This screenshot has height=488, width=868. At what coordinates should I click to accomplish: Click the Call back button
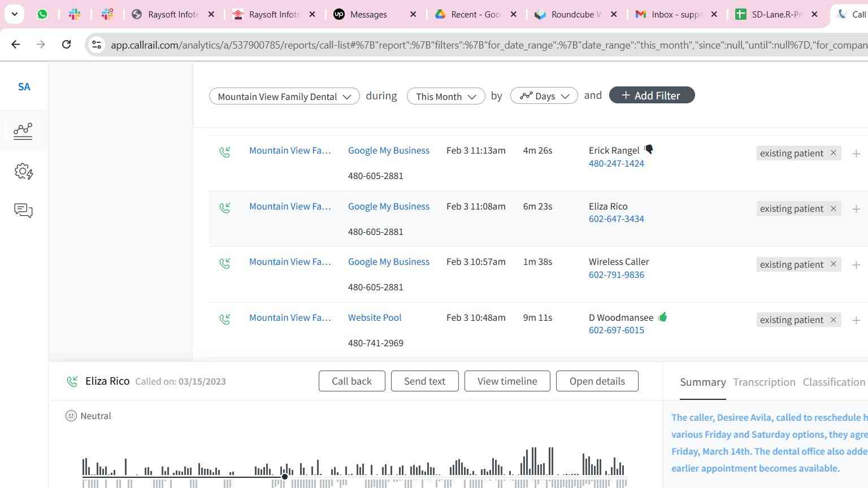pos(351,381)
